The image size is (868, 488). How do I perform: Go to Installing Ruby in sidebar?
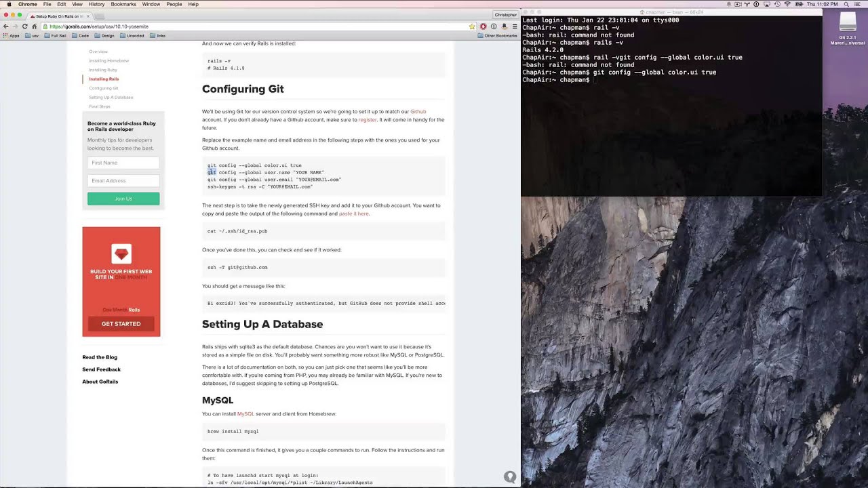(x=103, y=70)
